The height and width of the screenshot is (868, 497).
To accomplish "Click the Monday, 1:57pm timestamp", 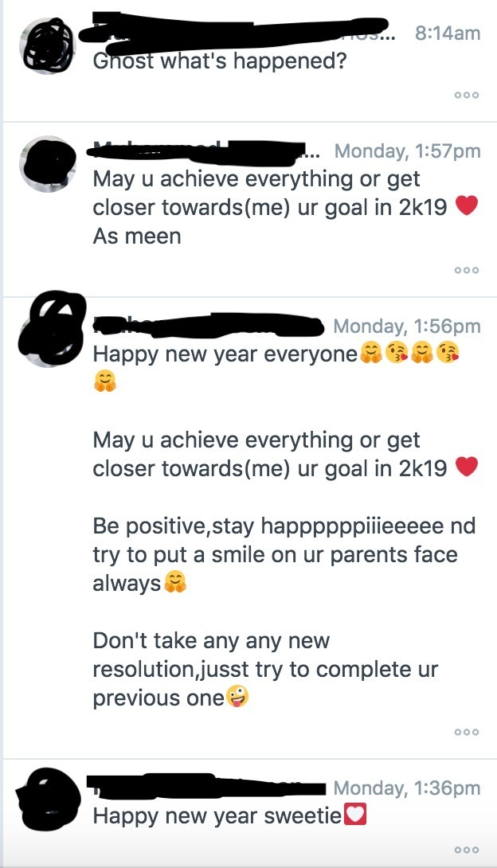I will coord(407,151).
